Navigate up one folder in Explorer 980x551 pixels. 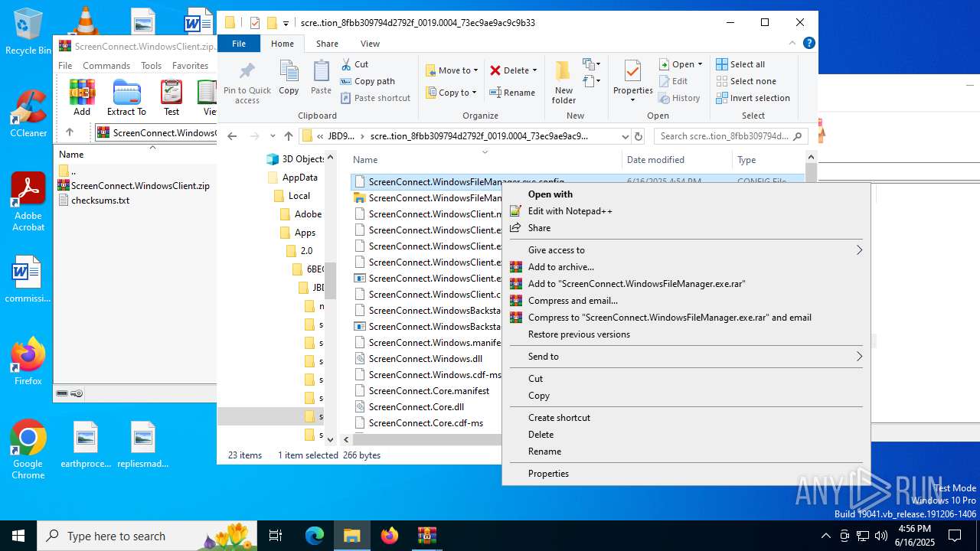(288, 136)
